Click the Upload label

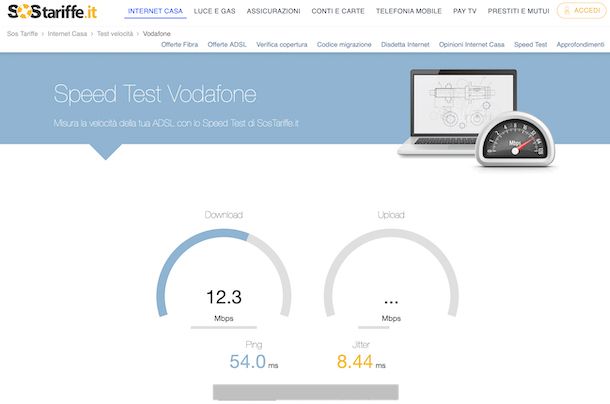391,215
